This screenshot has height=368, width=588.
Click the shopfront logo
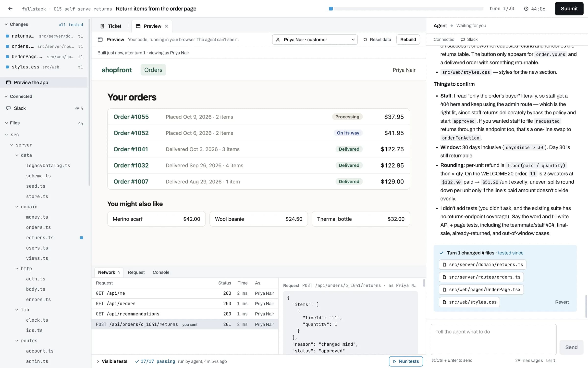coord(117,70)
